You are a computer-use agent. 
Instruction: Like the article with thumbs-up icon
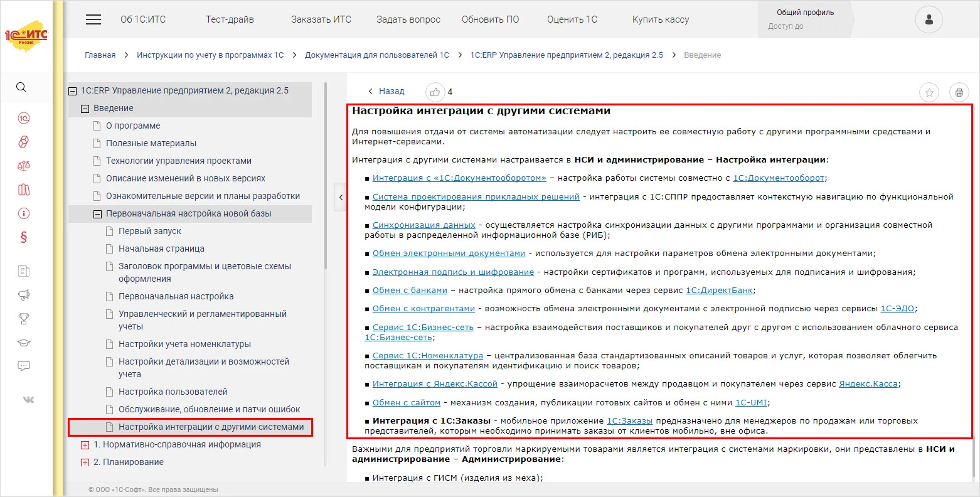point(435,92)
